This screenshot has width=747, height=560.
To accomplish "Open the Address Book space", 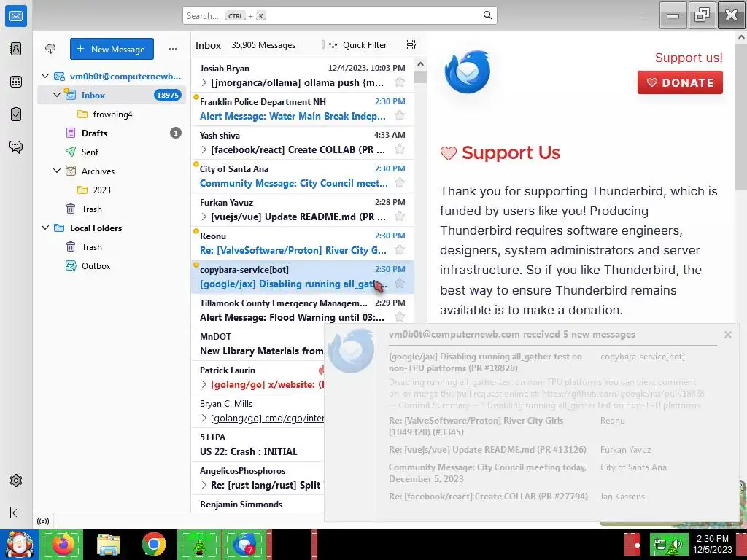I will (16, 49).
